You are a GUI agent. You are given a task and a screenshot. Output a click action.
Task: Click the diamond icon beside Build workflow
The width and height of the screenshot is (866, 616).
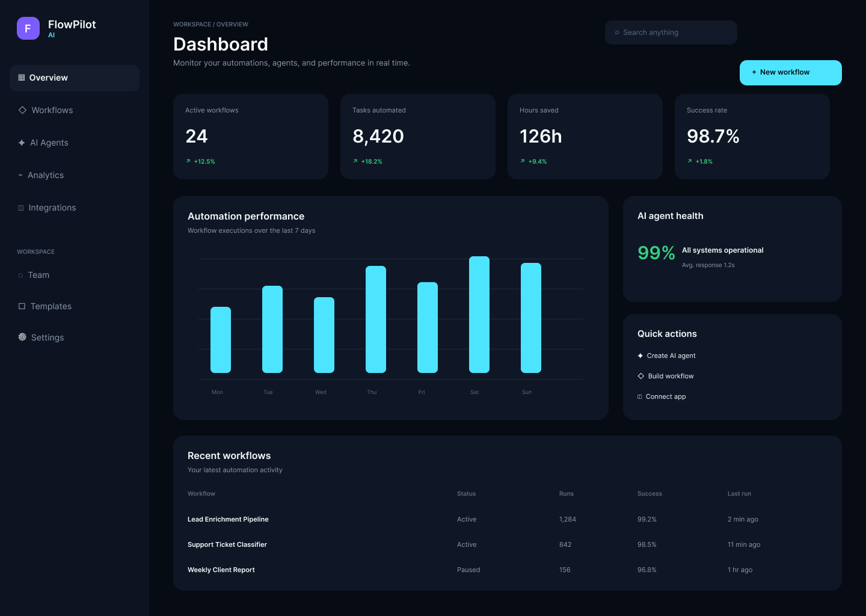pyautogui.click(x=641, y=376)
